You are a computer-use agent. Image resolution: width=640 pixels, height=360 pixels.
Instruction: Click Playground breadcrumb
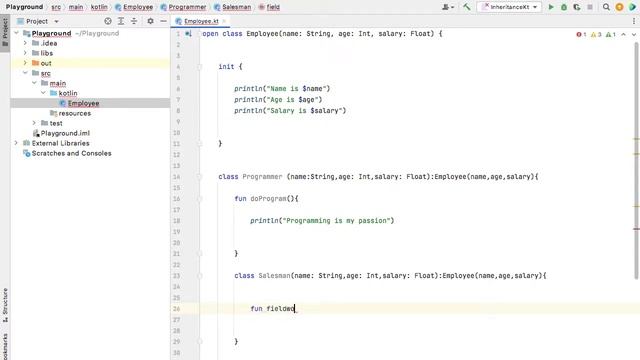pos(24,7)
